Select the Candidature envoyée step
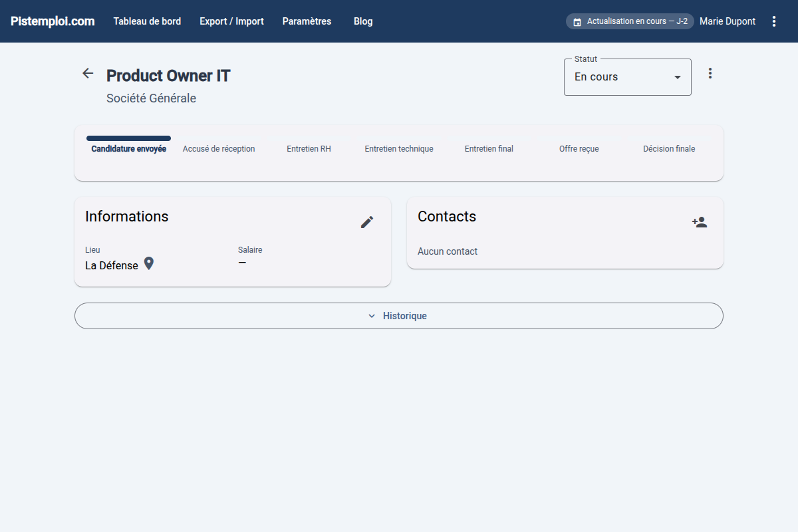798x532 pixels. pyautogui.click(x=129, y=149)
